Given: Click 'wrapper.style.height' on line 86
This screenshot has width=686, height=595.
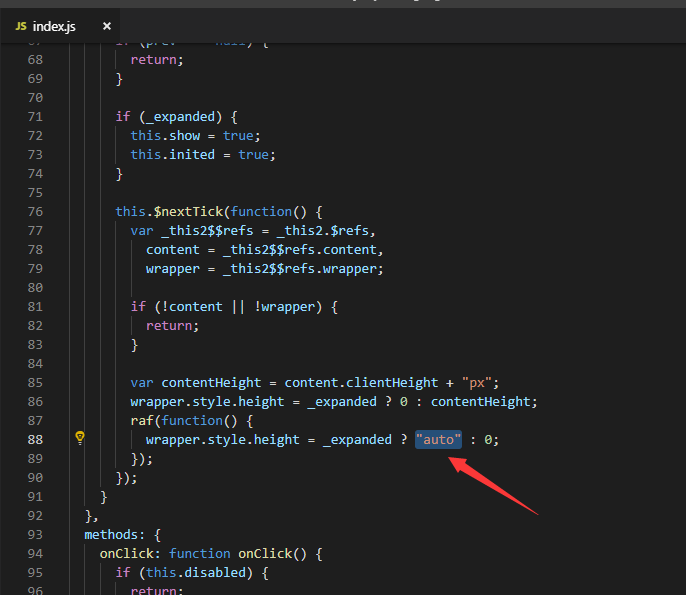Looking at the screenshot, I should click(207, 401).
